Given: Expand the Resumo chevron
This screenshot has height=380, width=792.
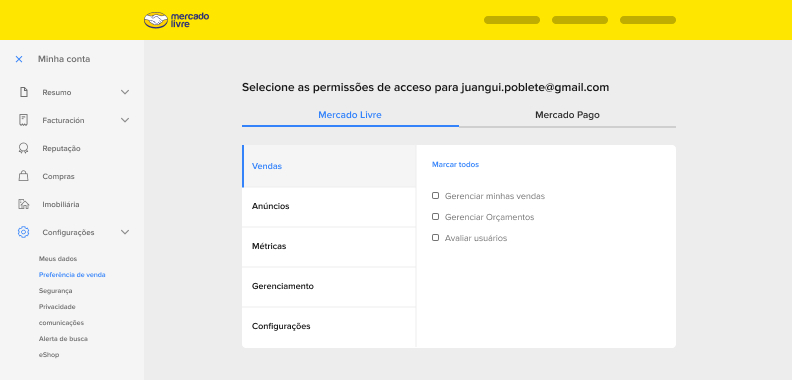Looking at the screenshot, I should coord(125,92).
